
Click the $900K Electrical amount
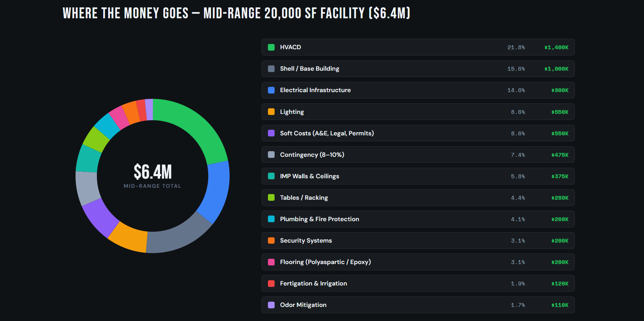tap(560, 90)
